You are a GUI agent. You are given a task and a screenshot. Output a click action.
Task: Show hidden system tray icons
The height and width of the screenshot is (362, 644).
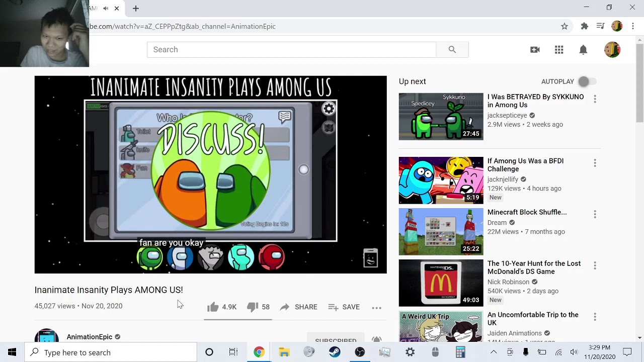[x=494, y=352]
